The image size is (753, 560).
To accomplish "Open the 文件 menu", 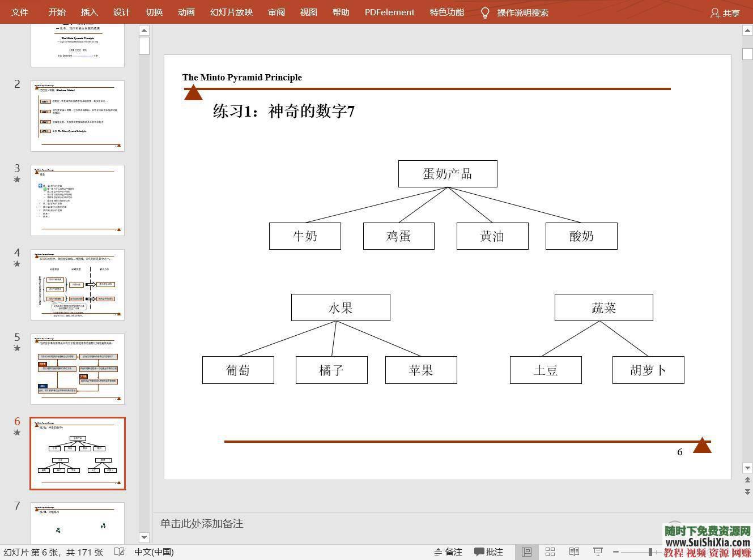I will click(19, 12).
